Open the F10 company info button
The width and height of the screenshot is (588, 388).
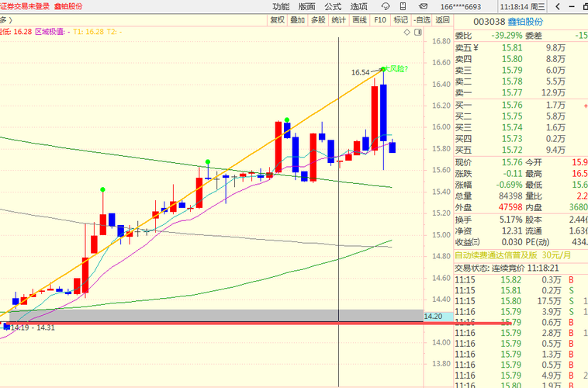pyautogui.click(x=380, y=20)
